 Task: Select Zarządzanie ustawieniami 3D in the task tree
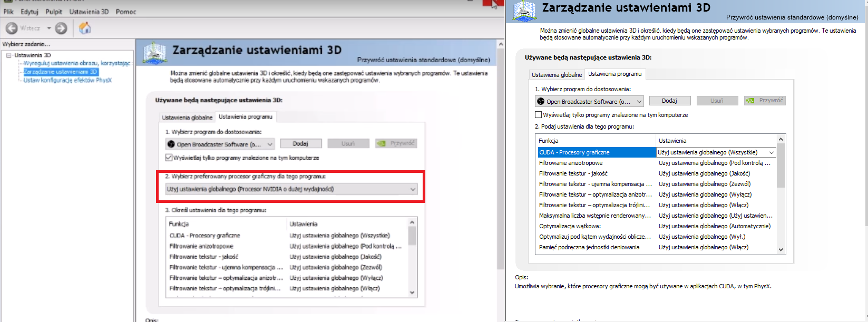tap(61, 72)
